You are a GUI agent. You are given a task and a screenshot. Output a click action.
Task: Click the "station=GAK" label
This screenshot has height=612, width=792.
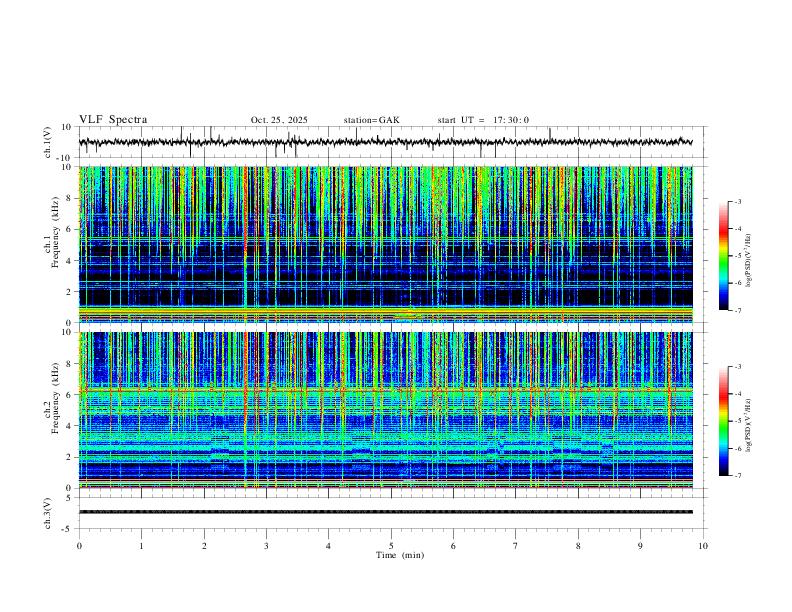371,120
